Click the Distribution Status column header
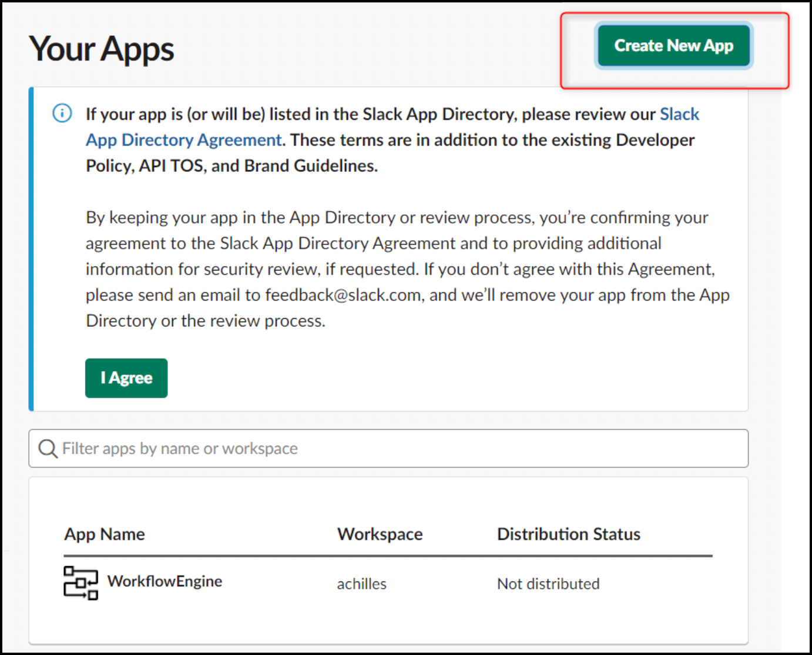812x655 pixels. [568, 534]
